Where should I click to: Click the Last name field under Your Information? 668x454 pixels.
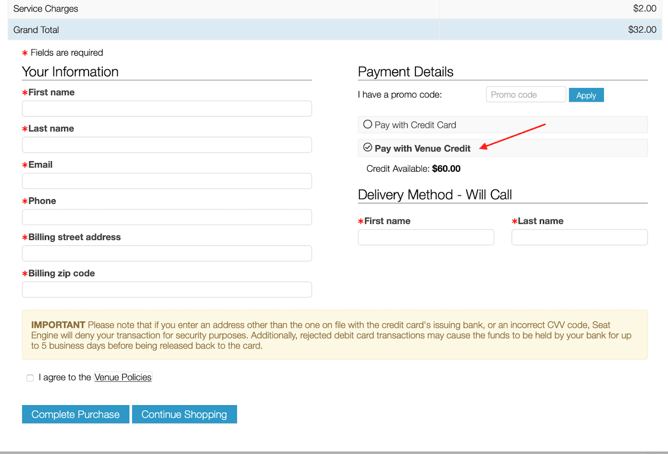tap(167, 145)
